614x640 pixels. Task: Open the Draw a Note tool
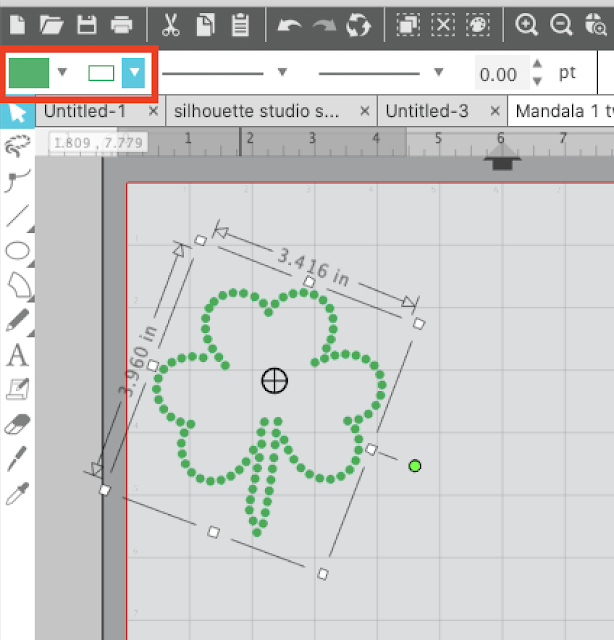click(18, 389)
